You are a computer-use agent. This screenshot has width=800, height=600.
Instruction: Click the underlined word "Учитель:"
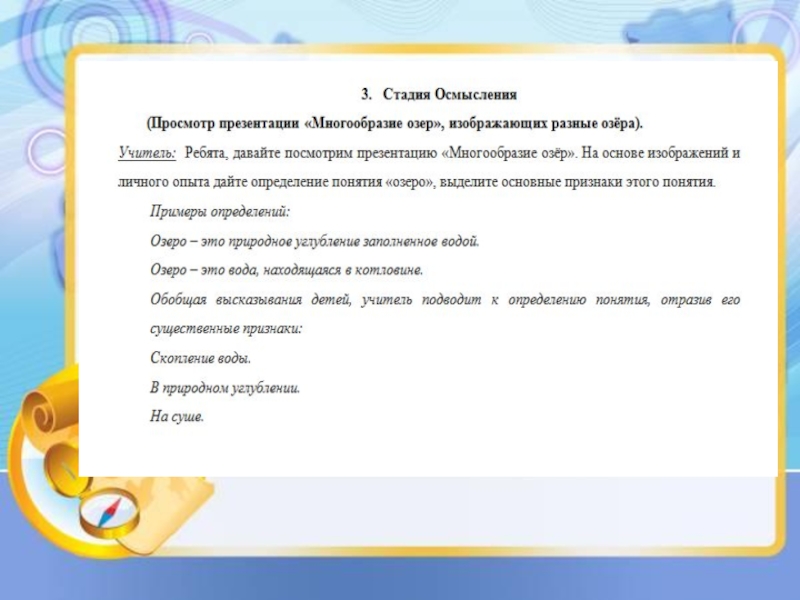click(147, 153)
